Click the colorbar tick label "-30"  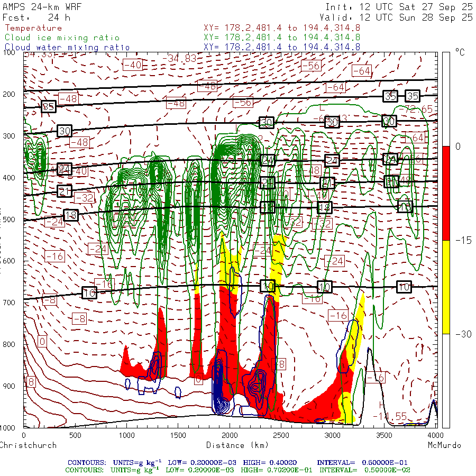(x=463, y=334)
